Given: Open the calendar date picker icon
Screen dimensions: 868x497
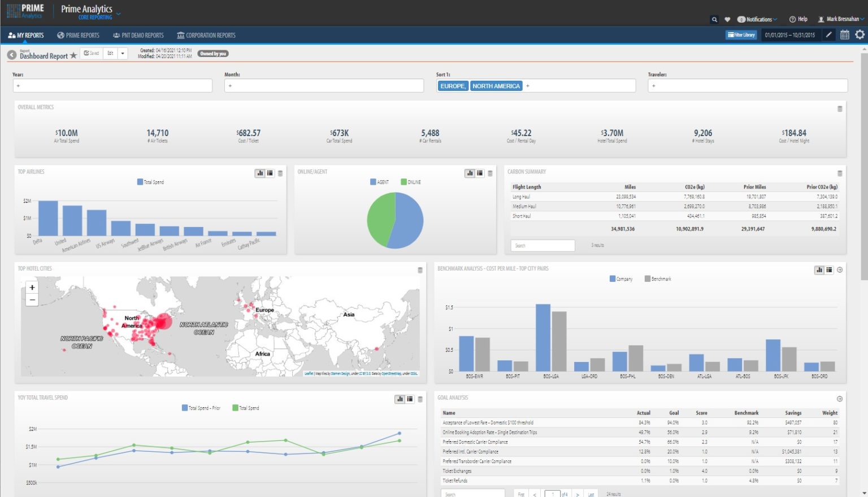Looking at the screenshot, I should pyautogui.click(x=844, y=34).
